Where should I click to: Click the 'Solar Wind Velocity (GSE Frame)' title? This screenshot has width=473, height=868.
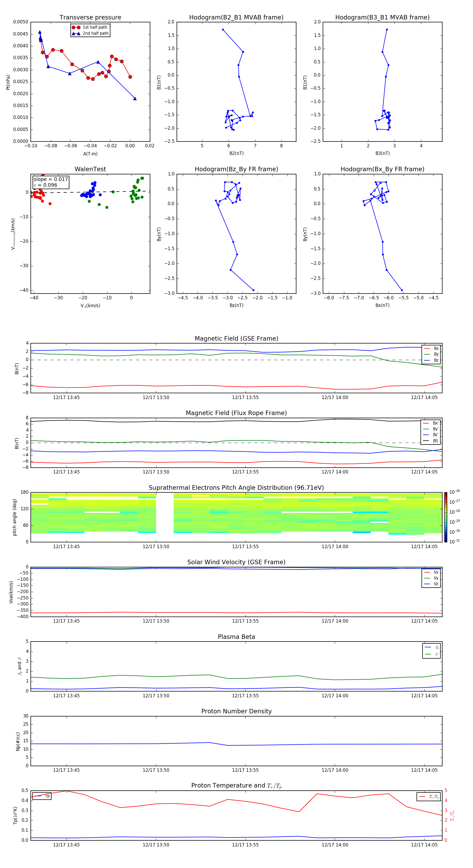(x=236, y=562)
